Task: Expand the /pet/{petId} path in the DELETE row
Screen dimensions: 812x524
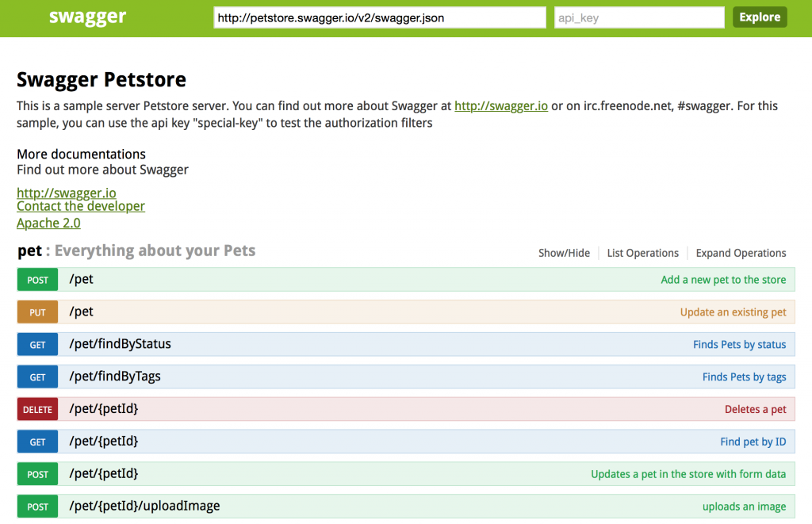Action: pyautogui.click(x=104, y=409)
